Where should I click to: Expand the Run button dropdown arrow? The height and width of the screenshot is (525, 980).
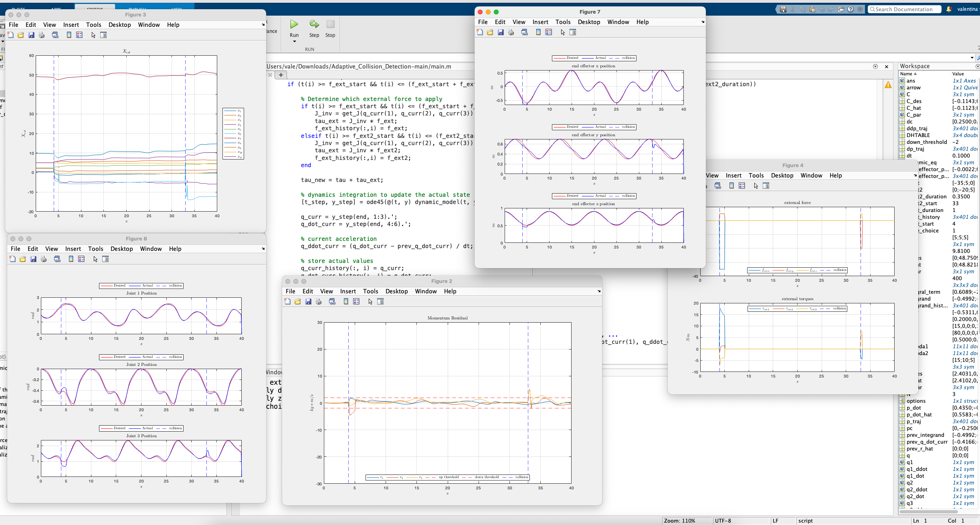tap(294, 42)
